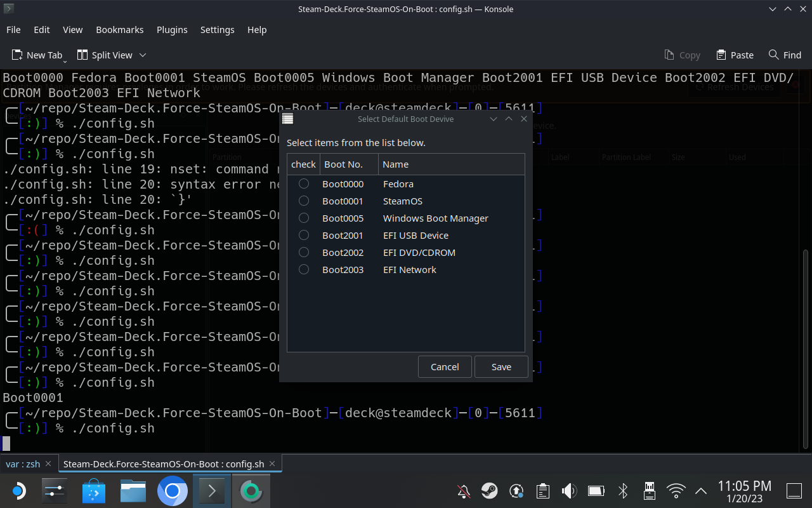Screen dimensions: 812x508
Task: Switch to the 'var : zsh' tab
Action: [x=23, y=464]
